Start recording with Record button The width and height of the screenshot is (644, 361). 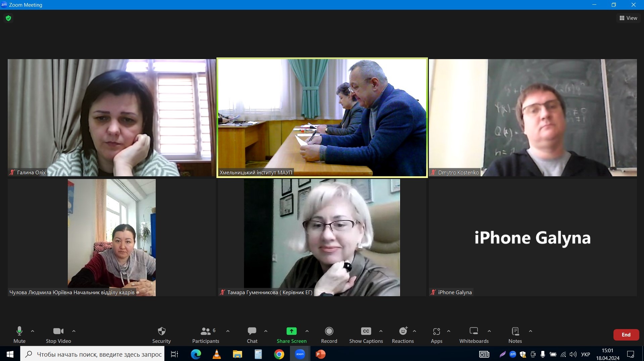pos(329,334)
